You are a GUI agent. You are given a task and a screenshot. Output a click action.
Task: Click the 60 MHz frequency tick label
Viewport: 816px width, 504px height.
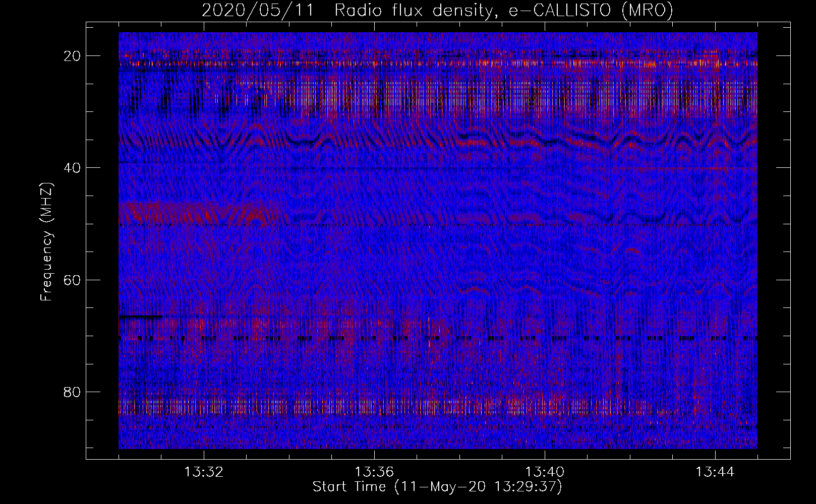tap(73, 280)
